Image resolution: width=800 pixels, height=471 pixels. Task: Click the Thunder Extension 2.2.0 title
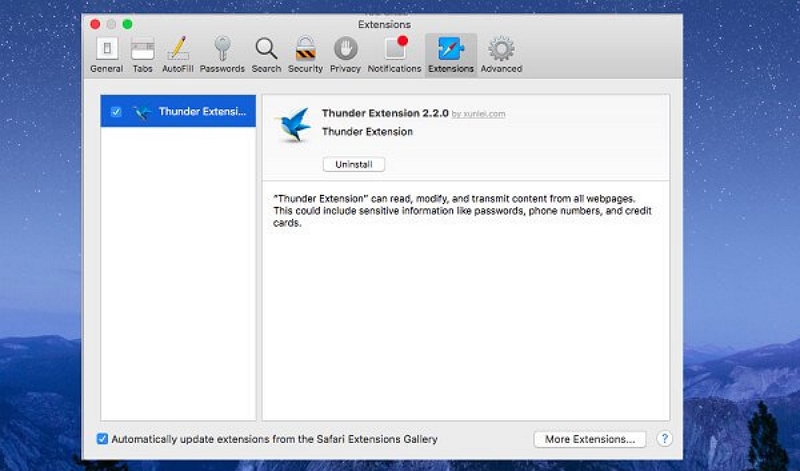[x=385, y=113]
